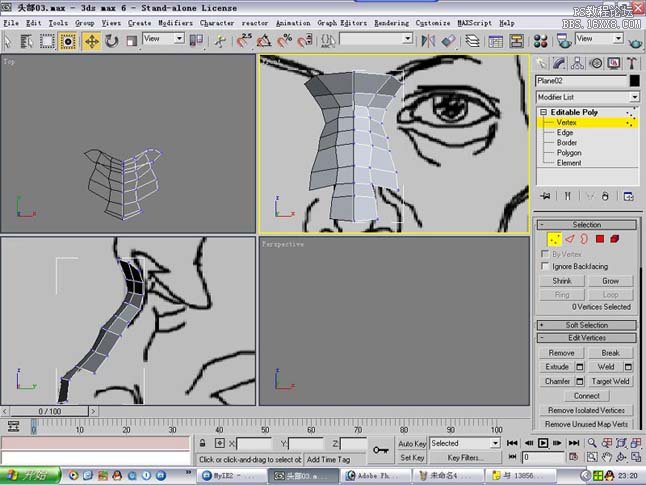Switch to Create command panel tab
The image size is (646, 485).
pos(541,63)
